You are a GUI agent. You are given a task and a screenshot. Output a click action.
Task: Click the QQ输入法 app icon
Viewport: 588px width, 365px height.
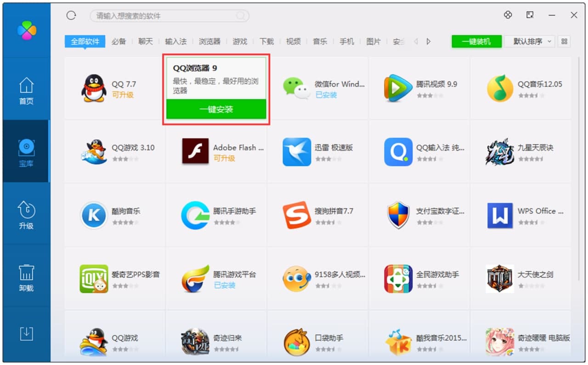pyautogui.click(x=398, y=152)
